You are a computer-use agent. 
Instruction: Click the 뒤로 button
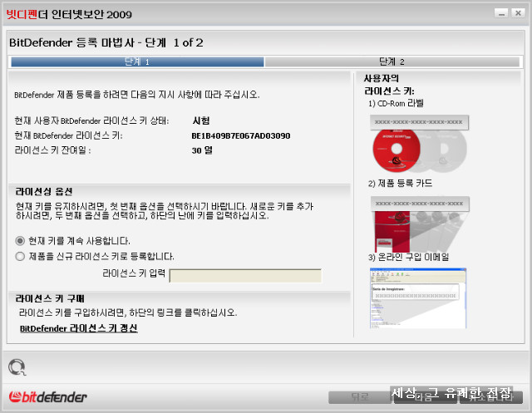coord(360,397)
